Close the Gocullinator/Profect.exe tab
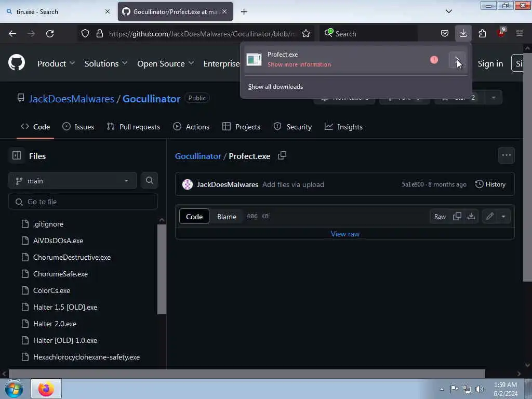 point(224,11)
